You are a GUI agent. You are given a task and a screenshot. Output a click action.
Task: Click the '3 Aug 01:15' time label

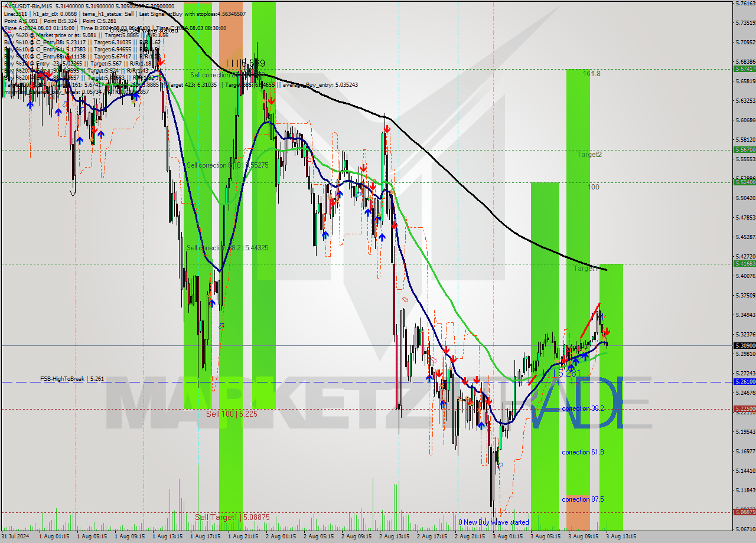click(507, 537)
